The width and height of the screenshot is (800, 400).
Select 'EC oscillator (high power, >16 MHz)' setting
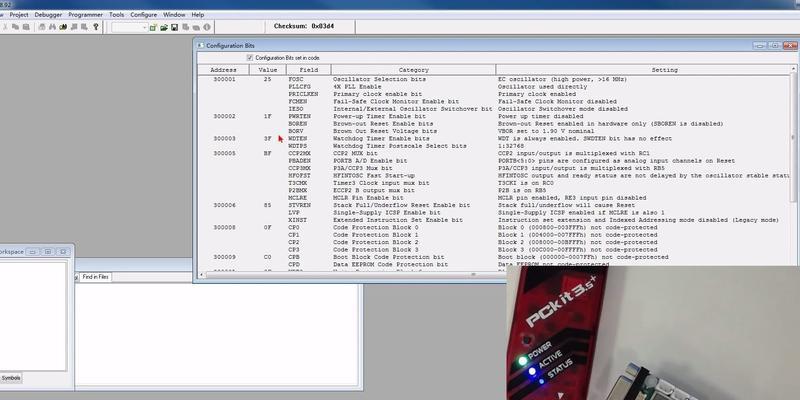[x=562, y=80]
